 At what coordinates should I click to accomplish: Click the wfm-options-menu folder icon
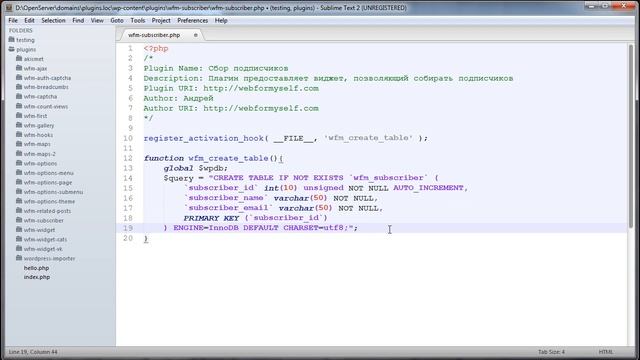(19, 172)
